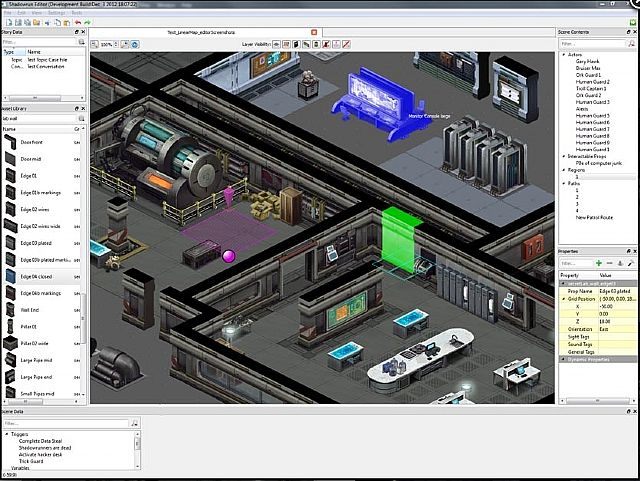This screenshot has width=640, height=481.
Task: Click the Scene Contents filter field
Action: coord(592,44)
